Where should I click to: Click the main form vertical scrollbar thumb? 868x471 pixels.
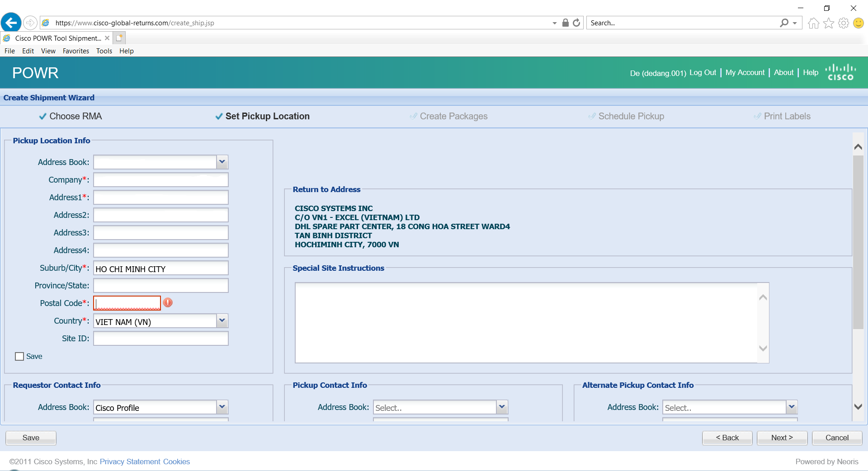[858, 242]
